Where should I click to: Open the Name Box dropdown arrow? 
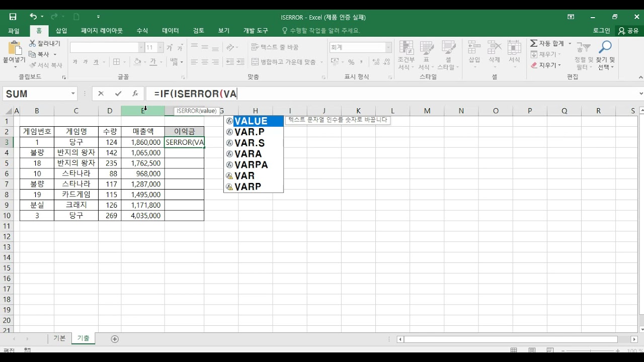pyautogui.click(x=73, y=94)
